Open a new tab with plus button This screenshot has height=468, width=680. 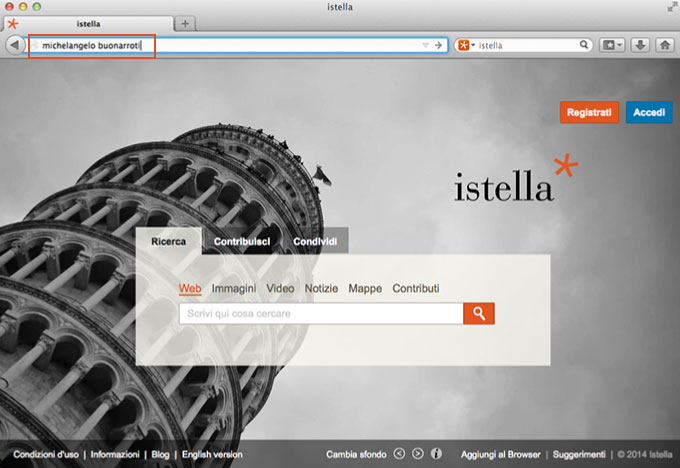(185, 23)
